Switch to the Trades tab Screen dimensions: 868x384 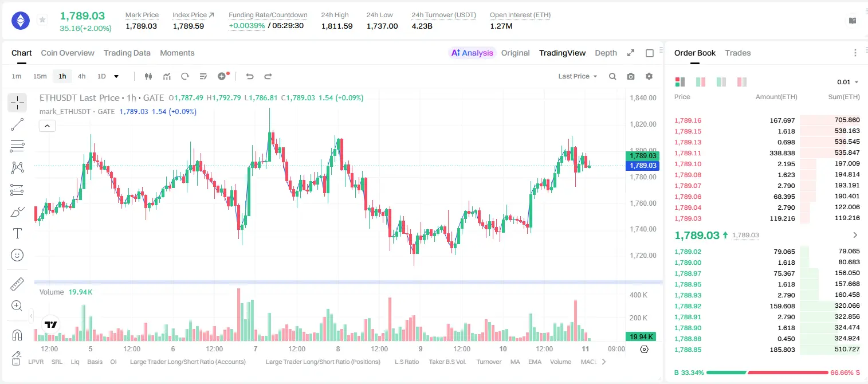tap(738, 53)
